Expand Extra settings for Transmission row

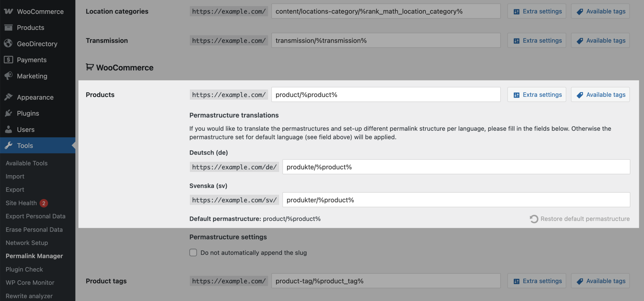click(537, 40)
